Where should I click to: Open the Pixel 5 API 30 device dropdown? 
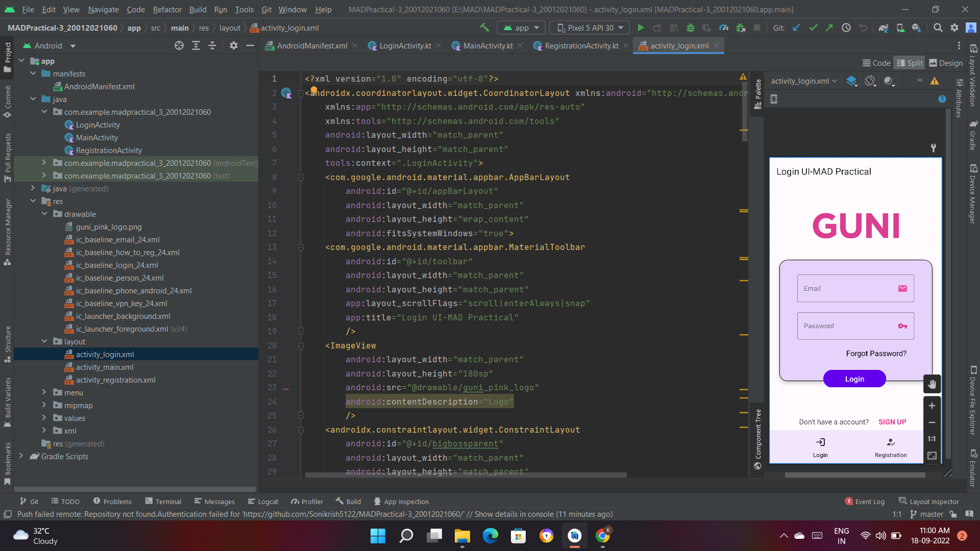pyautogui.click(x=590, y=28)
